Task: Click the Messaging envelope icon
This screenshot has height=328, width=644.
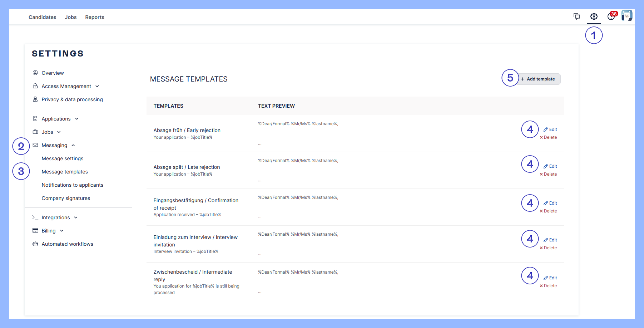Action: tap(35, 145)
